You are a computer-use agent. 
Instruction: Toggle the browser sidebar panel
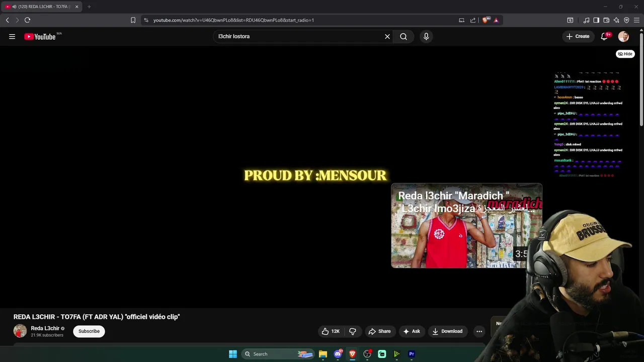tap(596, 20)
